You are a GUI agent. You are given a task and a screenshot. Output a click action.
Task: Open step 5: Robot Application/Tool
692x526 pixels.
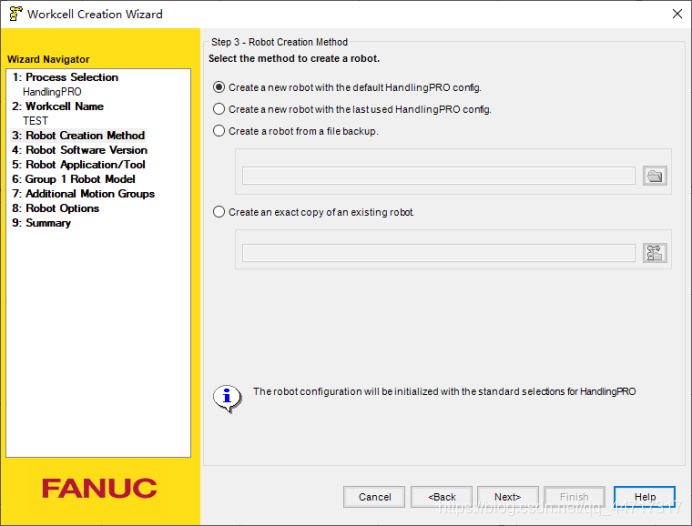coord(79,165)
